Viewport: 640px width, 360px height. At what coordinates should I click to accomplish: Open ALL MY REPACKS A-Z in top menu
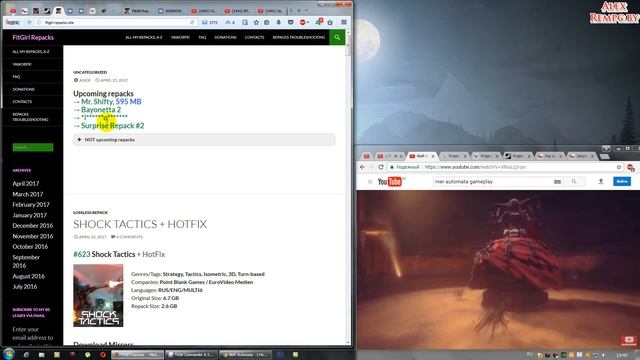tap(144, 37)
